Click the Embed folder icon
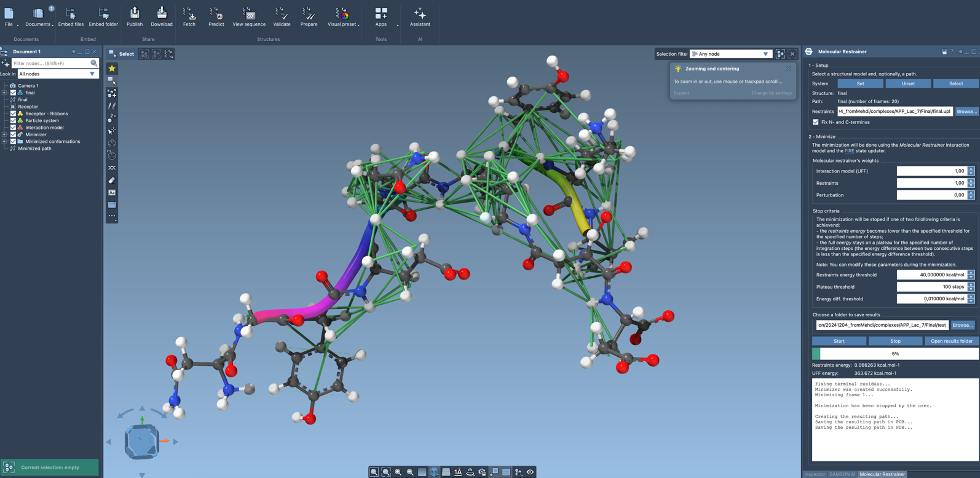This screenshot has height=478, width=980. pos(103,14)
